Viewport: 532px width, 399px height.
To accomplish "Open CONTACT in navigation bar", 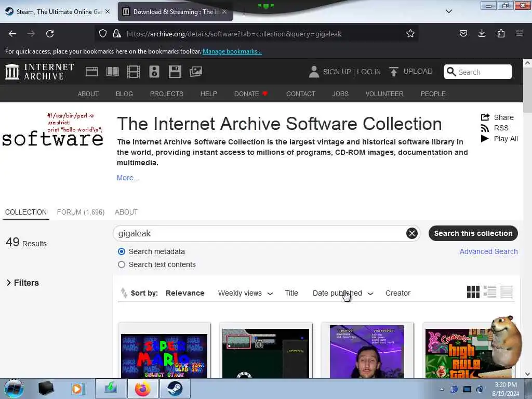I will point(301,94).
